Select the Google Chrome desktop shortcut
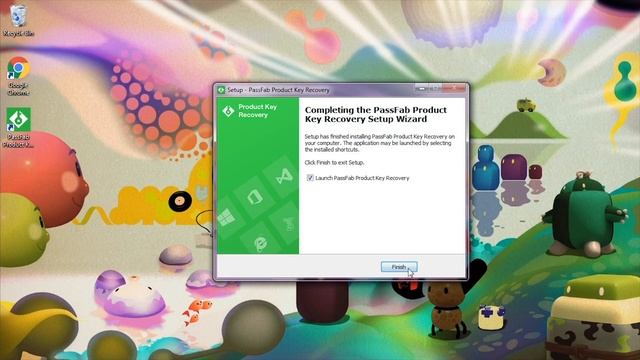The height and width of the screenshot is (360, 640). 18,76
